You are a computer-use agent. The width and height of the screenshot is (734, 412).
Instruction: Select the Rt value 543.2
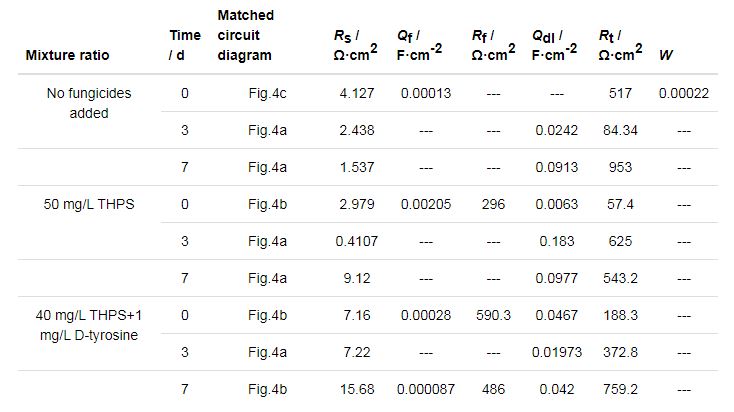pyautogui.click(x=620, y=278)
